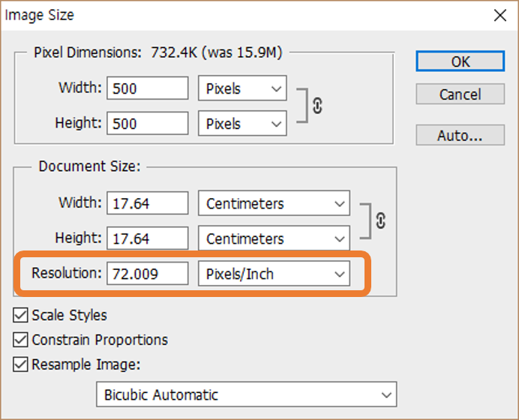This screenshot has width=519, height=420.
Task: Click the pixel Width field showing 500
Action: [x=147, y=88]
